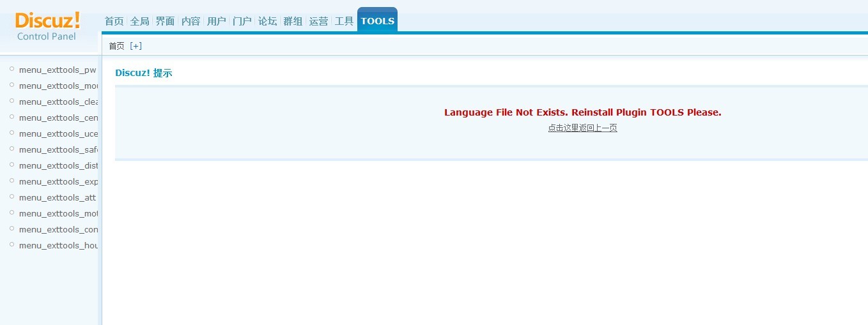The width and height of the screenshot is (868, 325).
Task: Open menu_exttools_hou sidebar item
Action: click(58, 245)
